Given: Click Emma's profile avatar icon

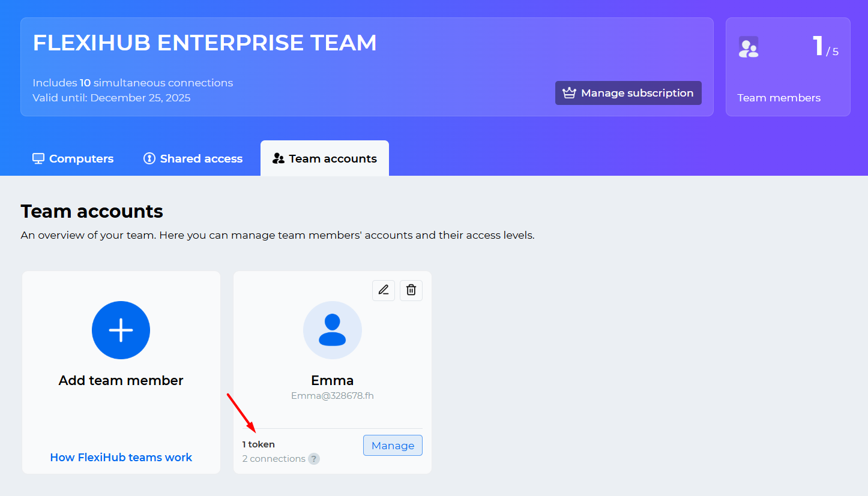Looking at the screenshot, I should point(333,330).
